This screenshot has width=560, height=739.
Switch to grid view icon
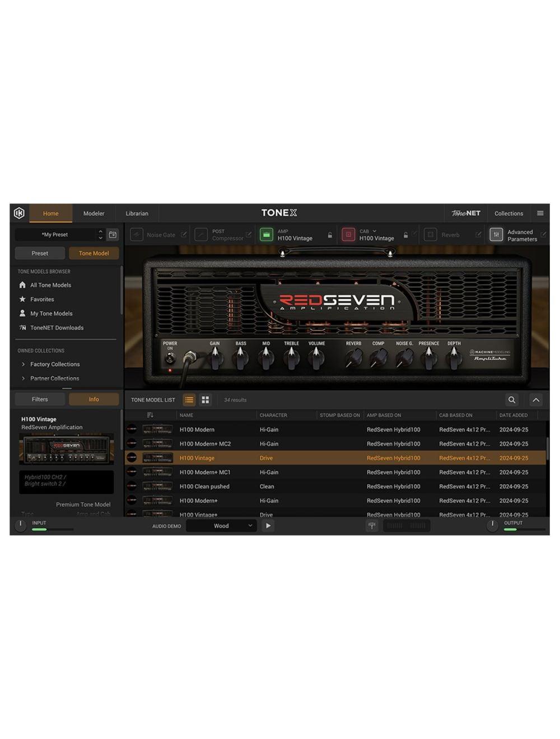click(205, 400)
